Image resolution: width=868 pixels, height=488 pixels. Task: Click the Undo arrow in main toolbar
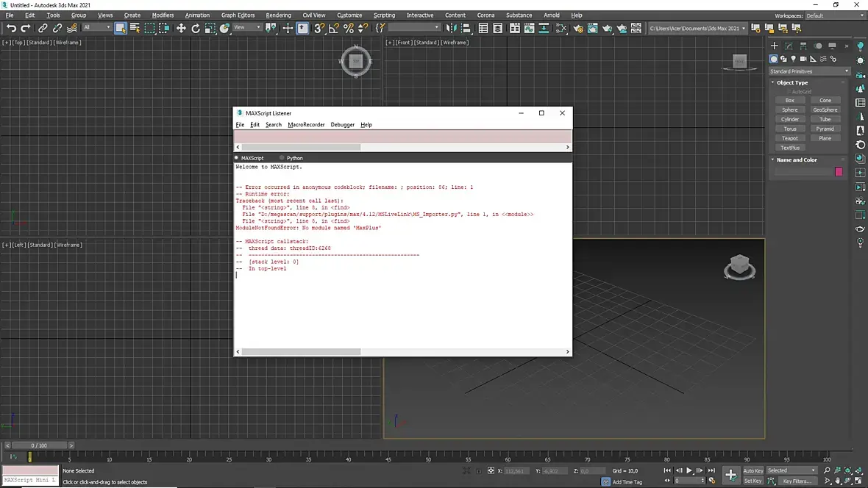11,28
